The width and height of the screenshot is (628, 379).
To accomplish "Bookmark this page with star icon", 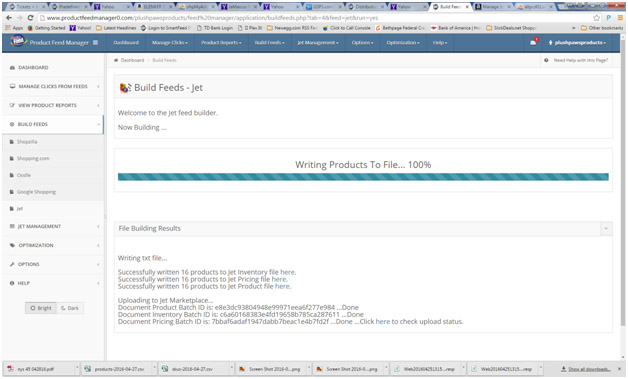I will point(596,18).
